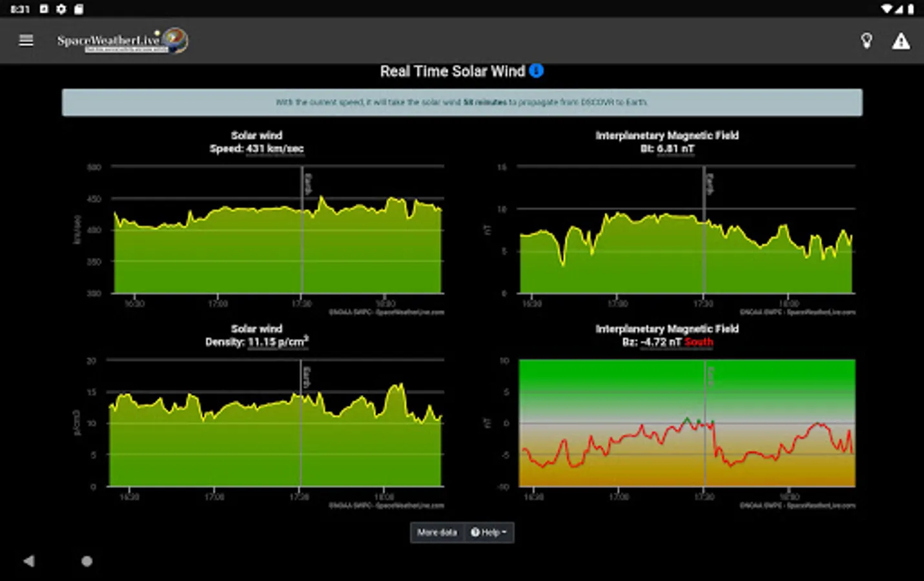
Task: Tap the SpaceWeatherLive logo
Action: coord(123,40)
